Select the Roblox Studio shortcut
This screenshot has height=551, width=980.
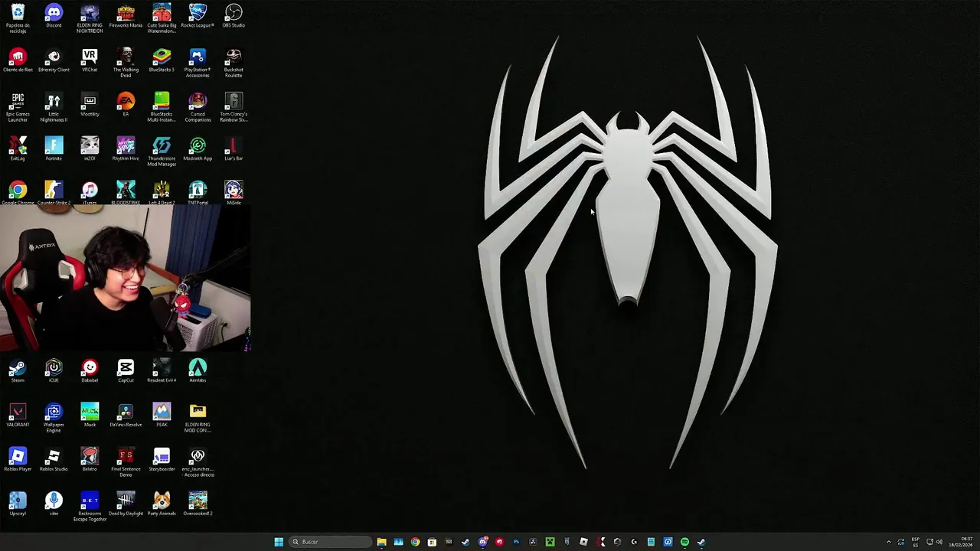54,460
